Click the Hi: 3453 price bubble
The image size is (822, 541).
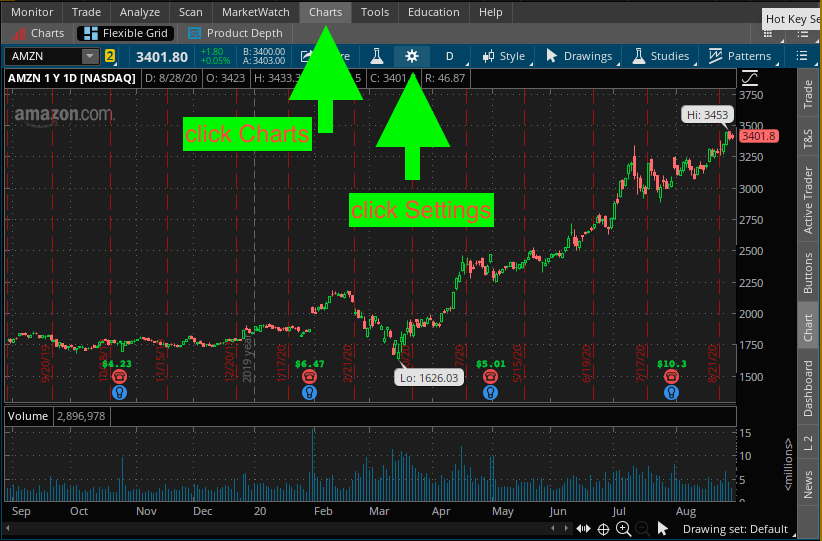coord(707,114)
